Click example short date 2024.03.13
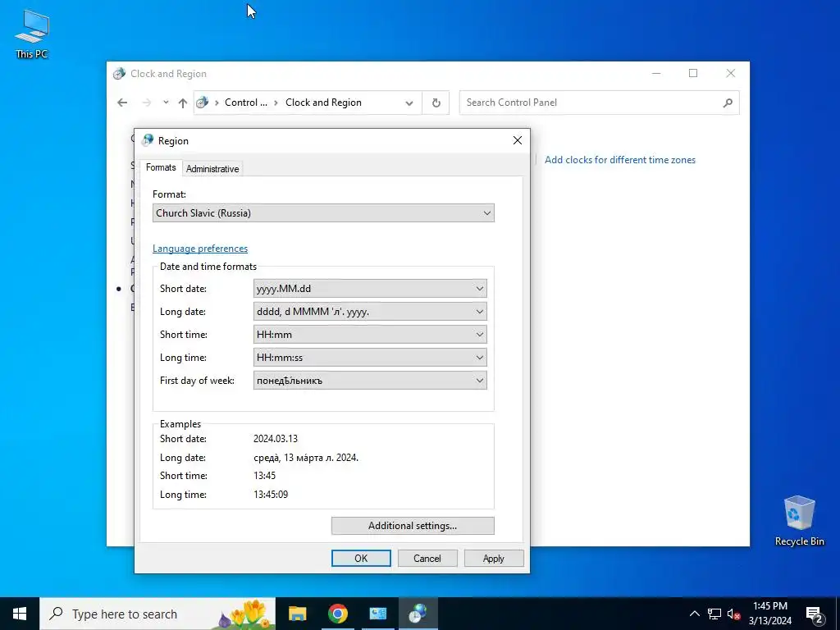Screen dimensions: 840x630 (x=276, y=438)
